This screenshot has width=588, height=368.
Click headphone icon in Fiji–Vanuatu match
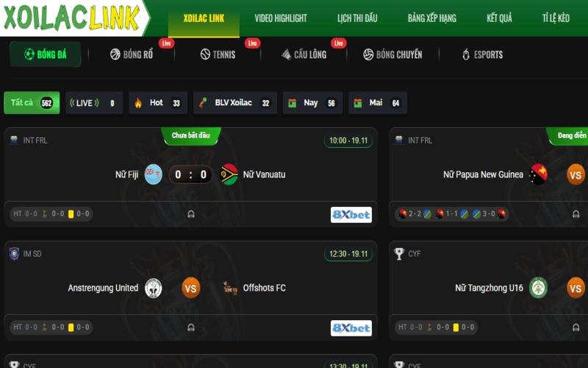click(x=191, y=214)
